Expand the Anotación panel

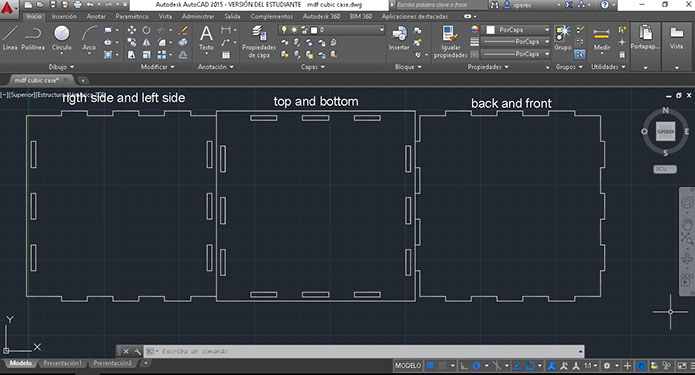click(215, 67)
